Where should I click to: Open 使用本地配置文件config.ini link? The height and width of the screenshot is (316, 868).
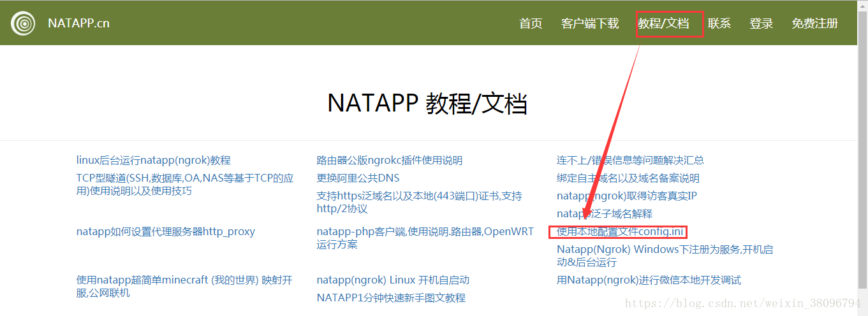click(x=621, y=232)
